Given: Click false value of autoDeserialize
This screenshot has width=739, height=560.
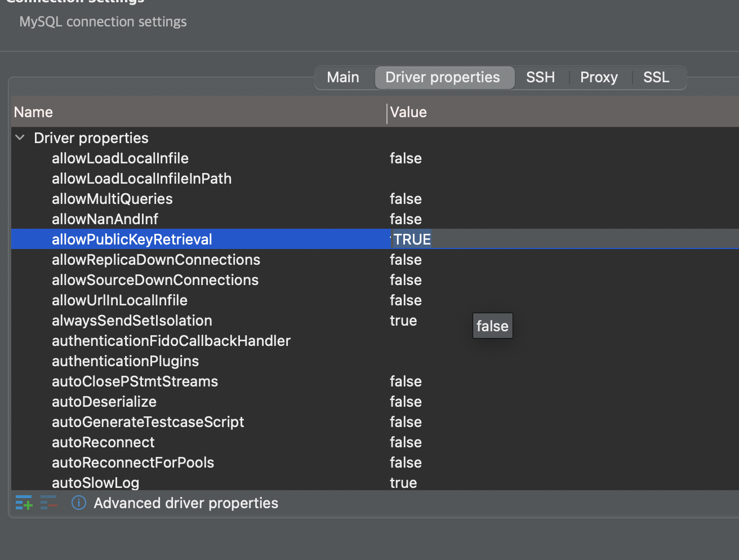Looking at the screenshot, I should point(406,402).
